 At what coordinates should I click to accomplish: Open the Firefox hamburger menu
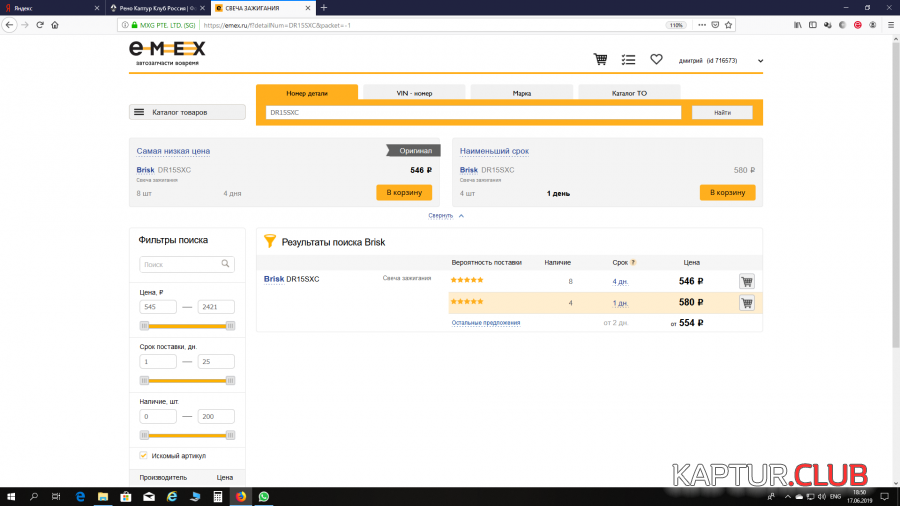[891, 25]
